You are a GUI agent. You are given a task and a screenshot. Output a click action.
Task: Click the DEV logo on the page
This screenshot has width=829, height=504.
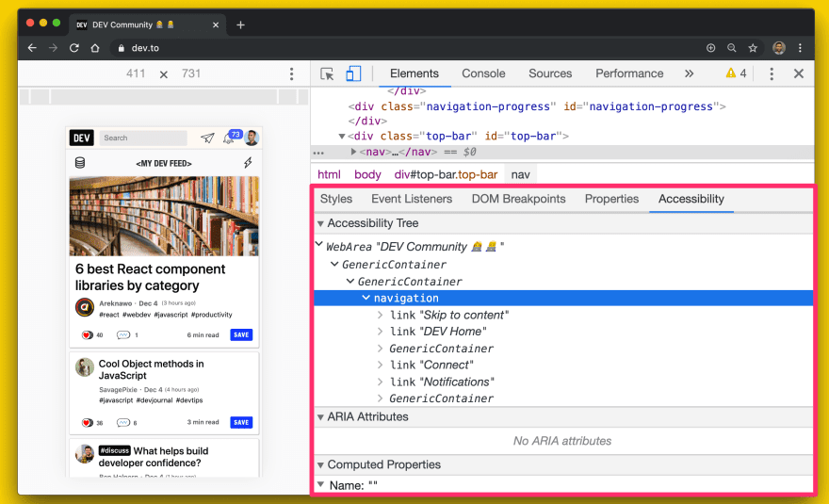(82, 138)
